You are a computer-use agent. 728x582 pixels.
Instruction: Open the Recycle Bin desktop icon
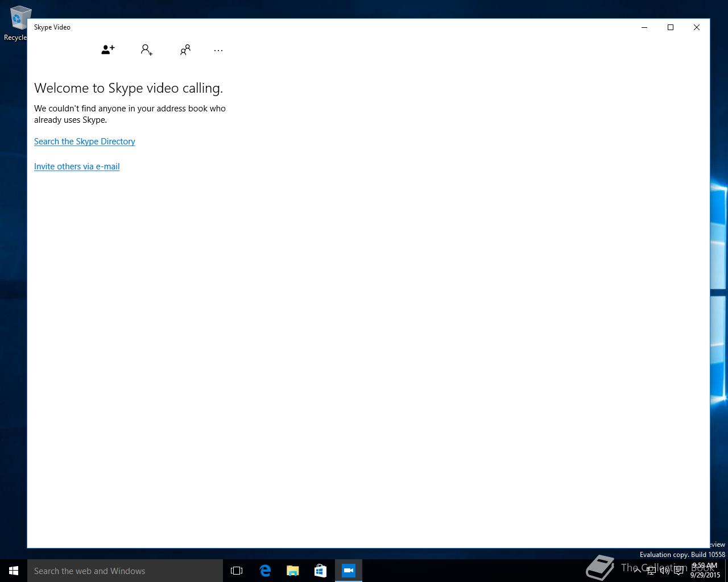click(17, 24)
